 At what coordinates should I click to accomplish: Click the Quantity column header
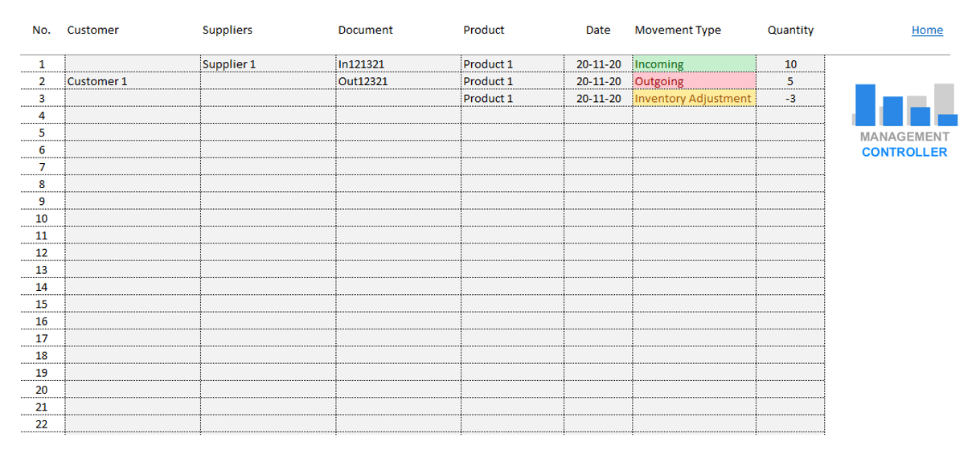(790, 31)
